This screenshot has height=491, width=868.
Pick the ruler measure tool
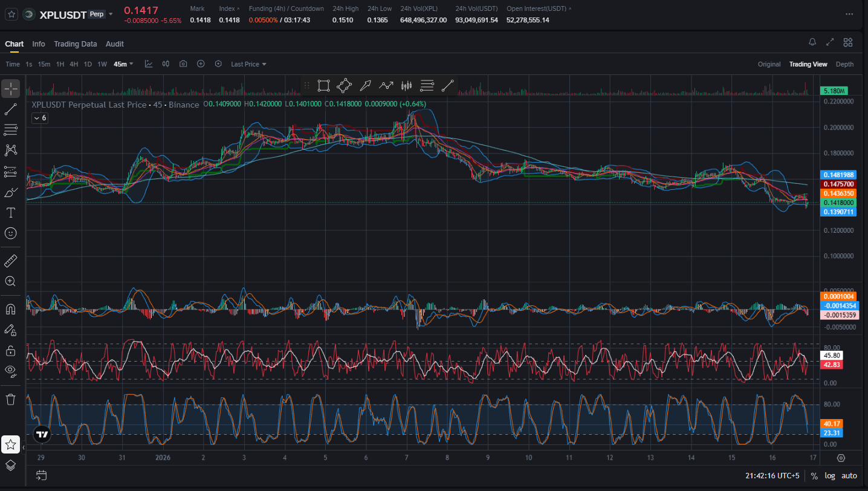click(10, 261)
